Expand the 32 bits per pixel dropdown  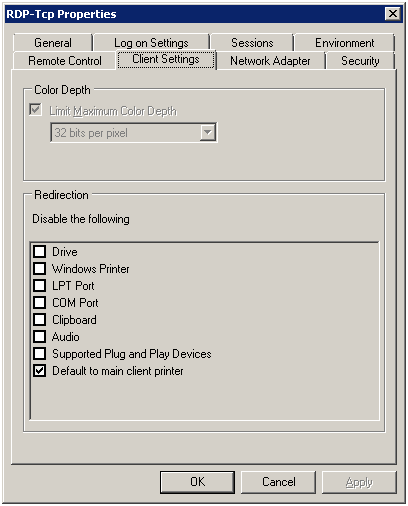(x=208, y=133)
